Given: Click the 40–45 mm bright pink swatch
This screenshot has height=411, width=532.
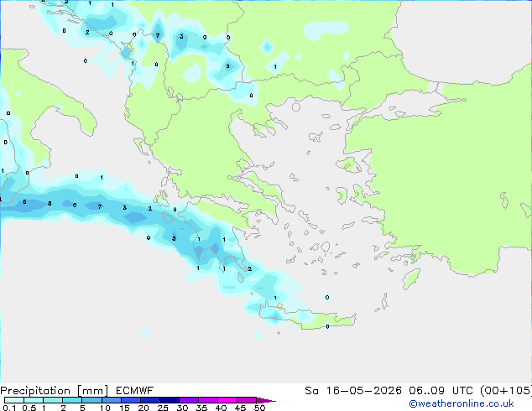Looking at the screenshot, I should [x=227, y=400].
